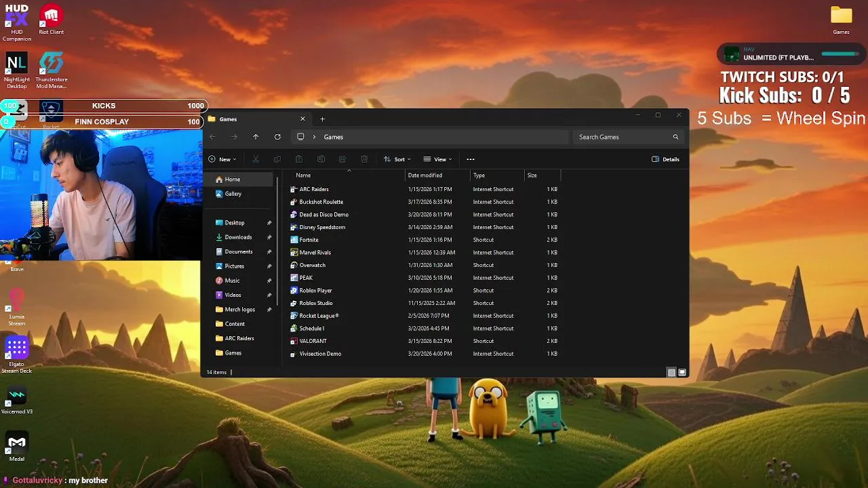Open the Riot Client desktop shortcut
The width and height of the screenshot is (868, 488).
click(51, 20)
